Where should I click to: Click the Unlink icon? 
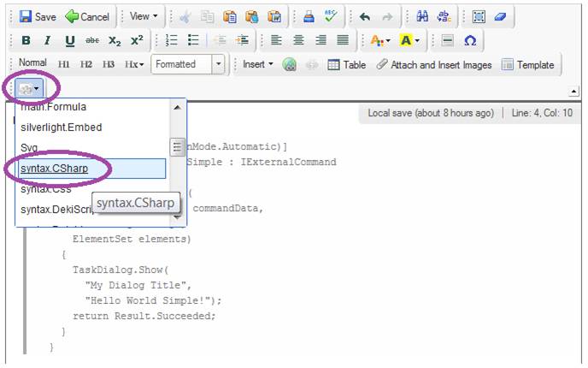(x=311, y=65)
